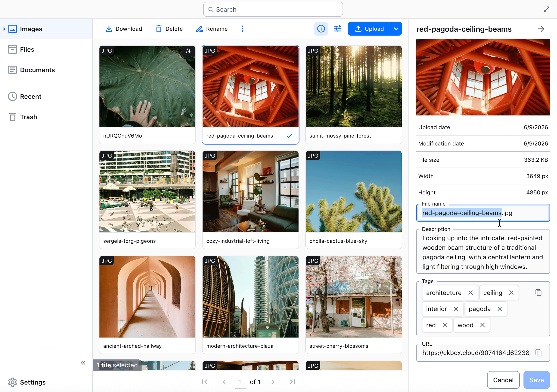Open the three-dot more options menu
This screenshot has width=557, height=392.
(243, 29)
